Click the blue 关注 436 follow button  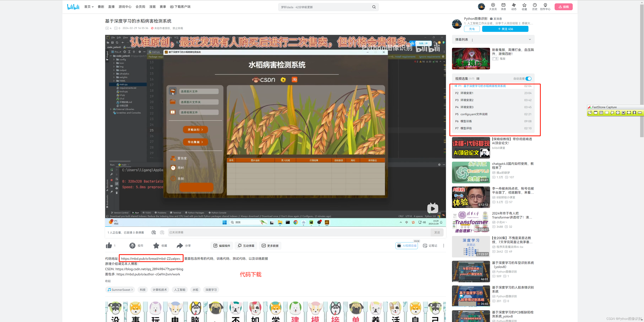click(x=505, y=29)
